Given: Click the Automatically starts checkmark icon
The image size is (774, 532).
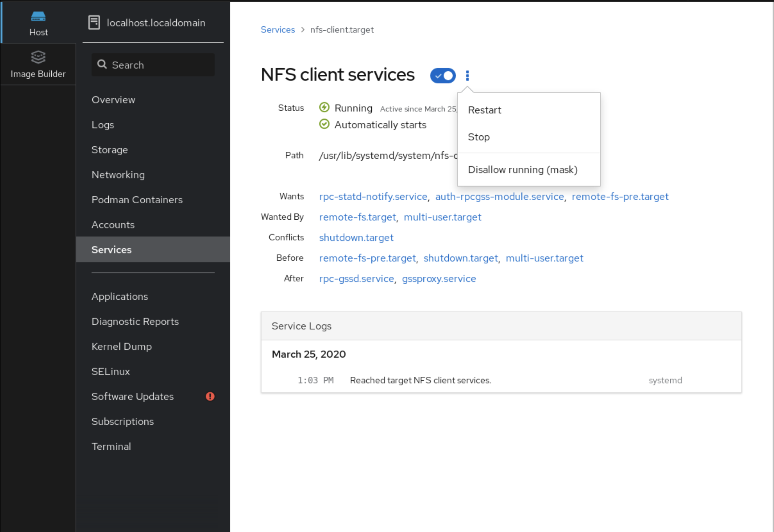Looking at the screenshot, I should click(324, 124).
